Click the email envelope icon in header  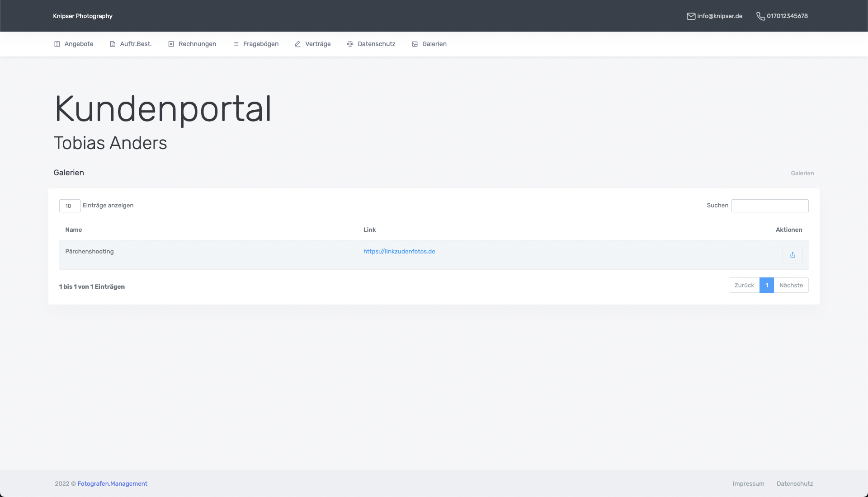point(691,16)
